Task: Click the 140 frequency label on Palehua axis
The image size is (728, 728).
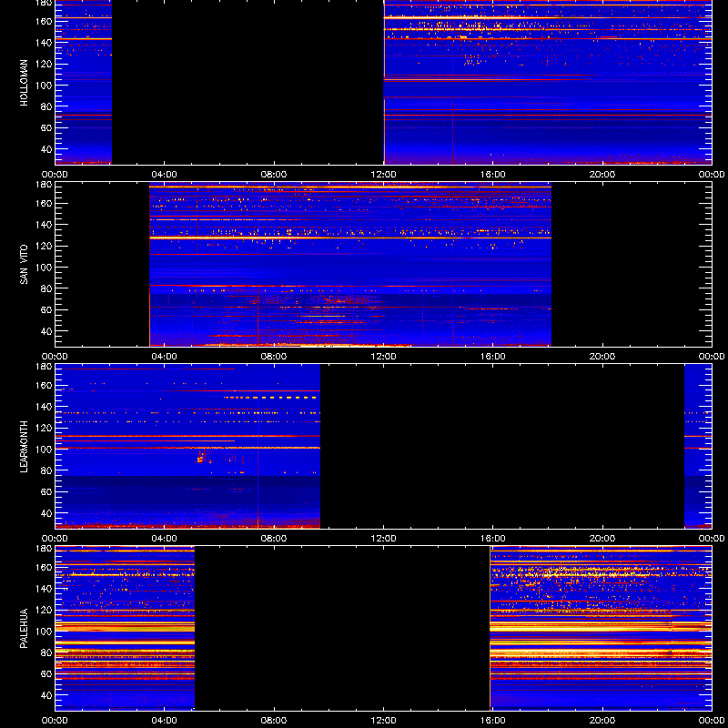Action: pyautogui.click(x=43, y=588)
